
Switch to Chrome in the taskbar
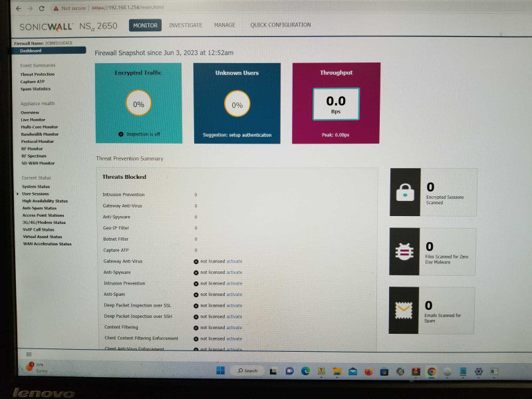[432, 372]
